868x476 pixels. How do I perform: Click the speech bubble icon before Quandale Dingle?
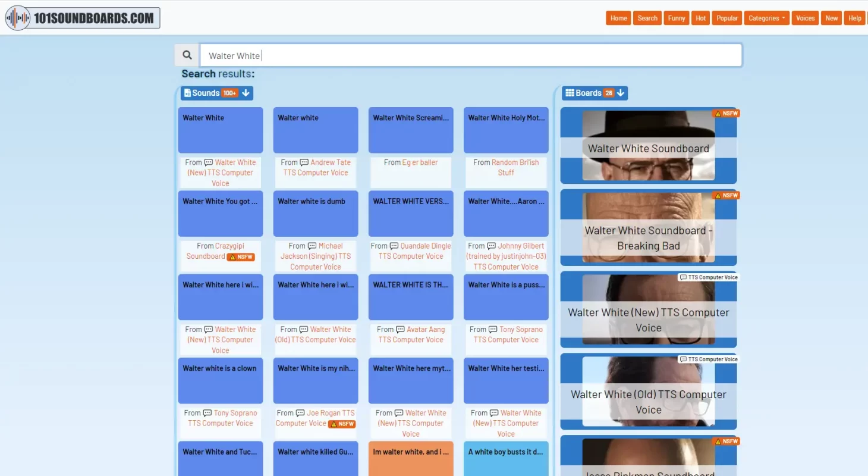[x=394, y=246]
